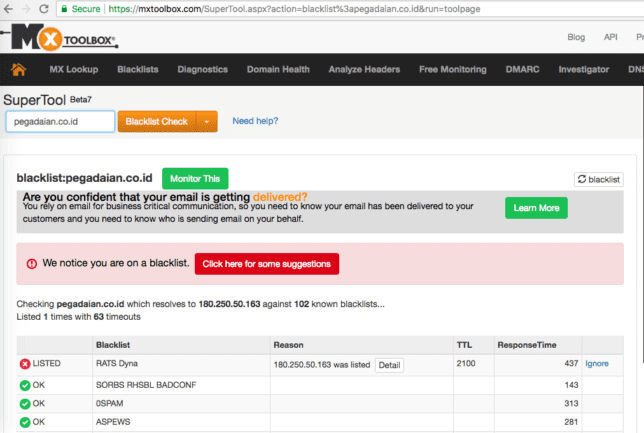Image resolution: width=644 pixels, height=433 pixels.
Task: Click the Ignore link for RATS Dyna
Action: pyautogui.click(x=596, y=365)
